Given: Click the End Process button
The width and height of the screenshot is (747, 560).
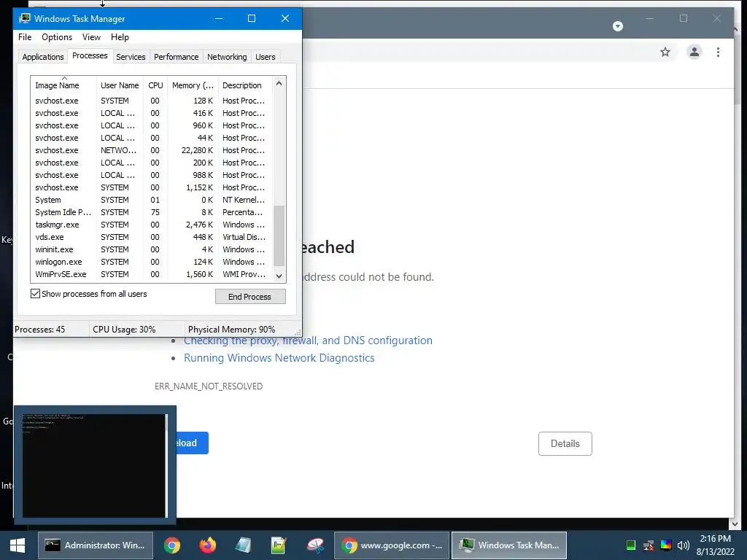Looking at the screenshot, I should pos(250,297).
